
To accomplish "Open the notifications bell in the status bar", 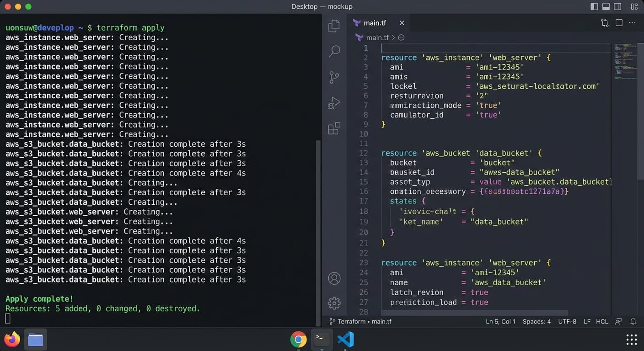I will tap(633, 321).
